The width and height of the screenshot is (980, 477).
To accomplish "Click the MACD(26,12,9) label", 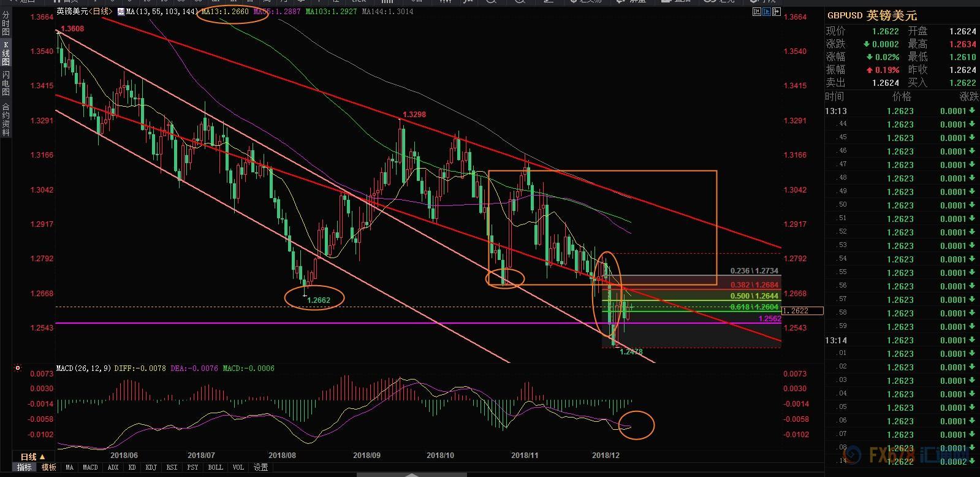I will pyautogui.click(x=83, y=368).
